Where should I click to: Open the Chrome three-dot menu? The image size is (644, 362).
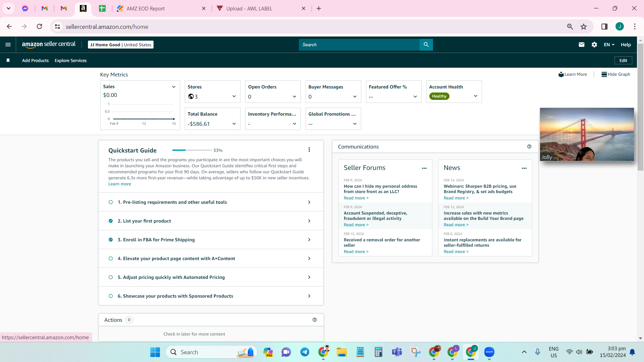tap(635, 26)
